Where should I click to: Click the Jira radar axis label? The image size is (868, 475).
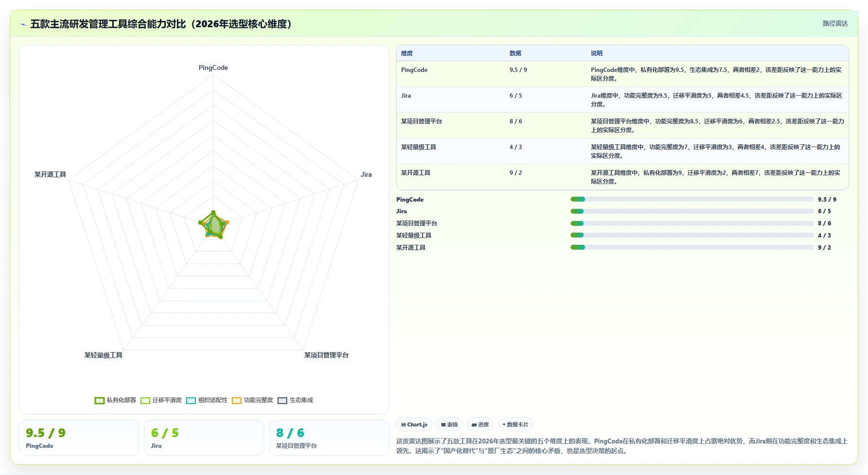coord(366,174)
